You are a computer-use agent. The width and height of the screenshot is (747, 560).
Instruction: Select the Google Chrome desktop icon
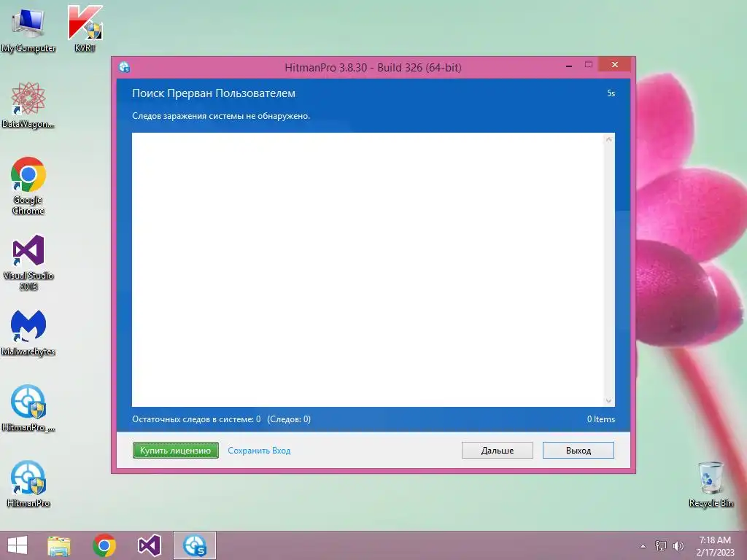28,186
